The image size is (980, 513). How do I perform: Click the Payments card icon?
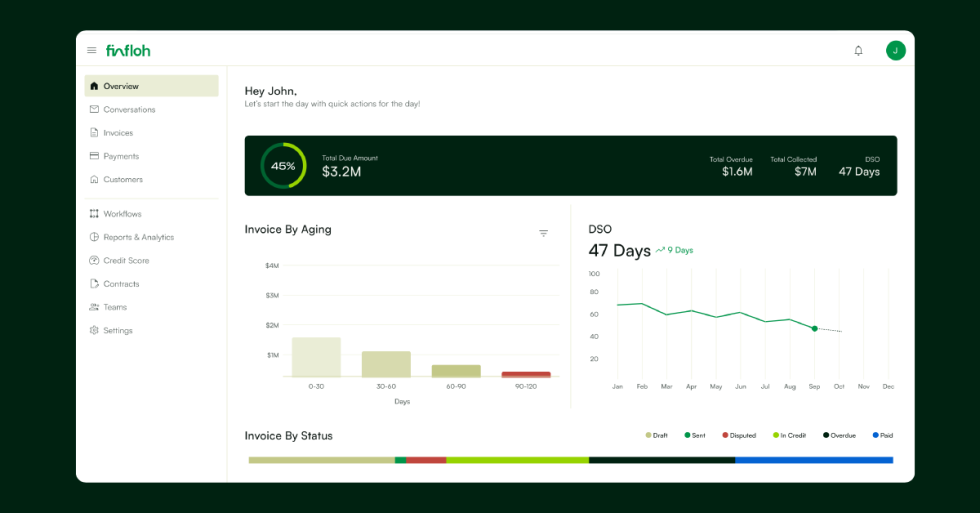[x=94, y=156]
